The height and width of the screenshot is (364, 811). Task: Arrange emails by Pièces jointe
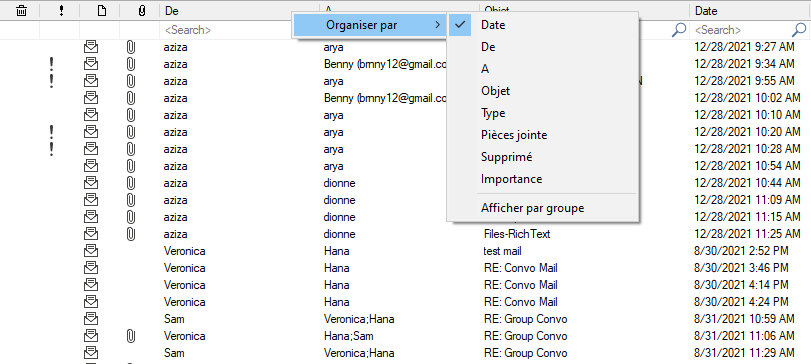click(x=543, y=135)
